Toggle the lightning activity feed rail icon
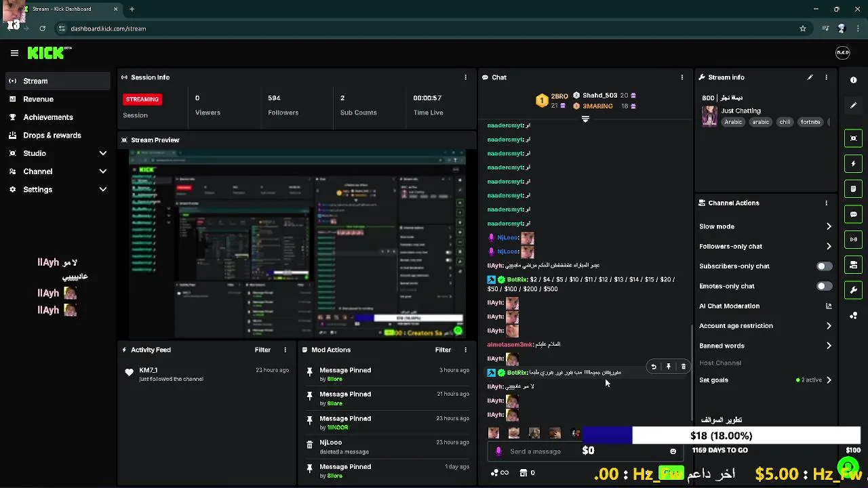 tap(853, 163)
